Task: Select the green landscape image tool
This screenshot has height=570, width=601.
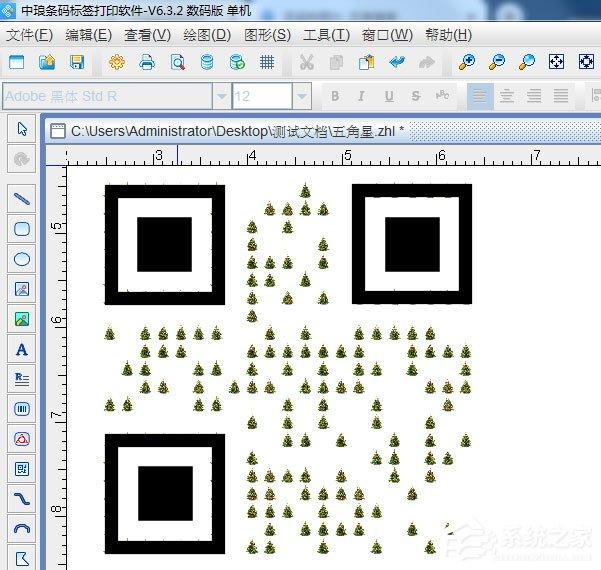Action: [x=22, y=319]
